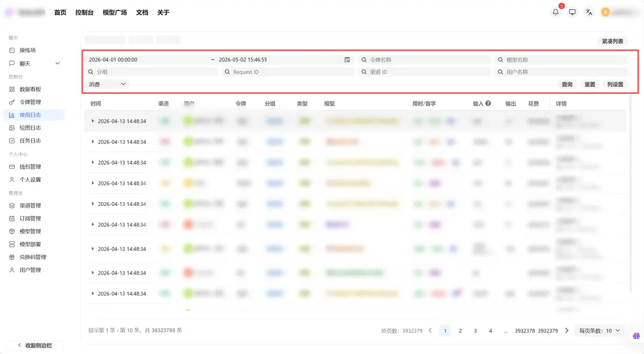644x354 pixels.
Task: Click the 详情 column header
Action: pyautogui.click(x=561, y=104)
